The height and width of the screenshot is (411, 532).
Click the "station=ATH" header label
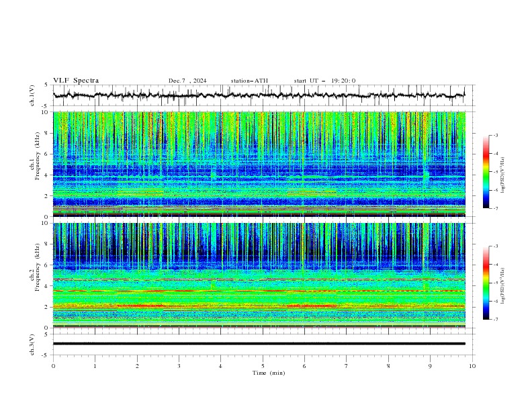[249, 81]
